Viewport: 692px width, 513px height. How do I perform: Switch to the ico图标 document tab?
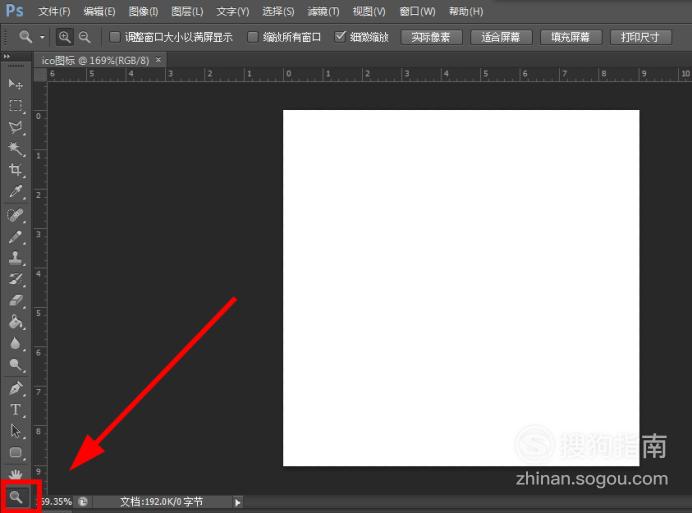(x=95, y=60)
